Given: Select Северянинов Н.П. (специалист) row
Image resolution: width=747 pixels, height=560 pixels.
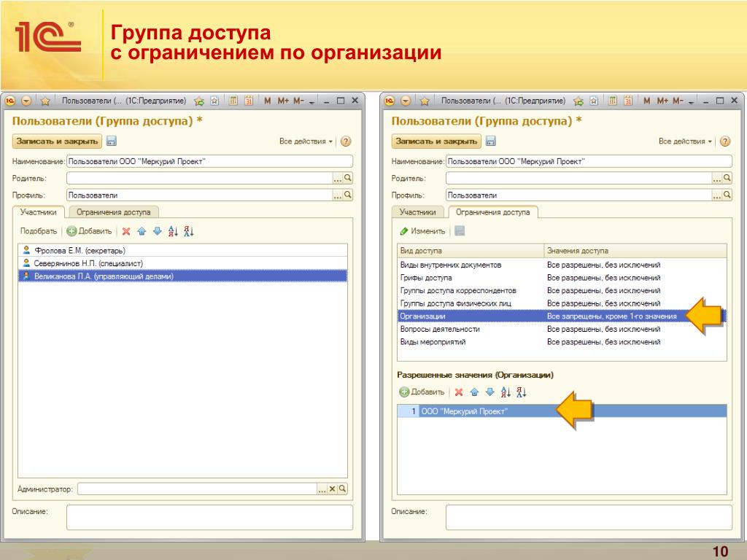Looking at the screenshot, I should pos(182,263).
